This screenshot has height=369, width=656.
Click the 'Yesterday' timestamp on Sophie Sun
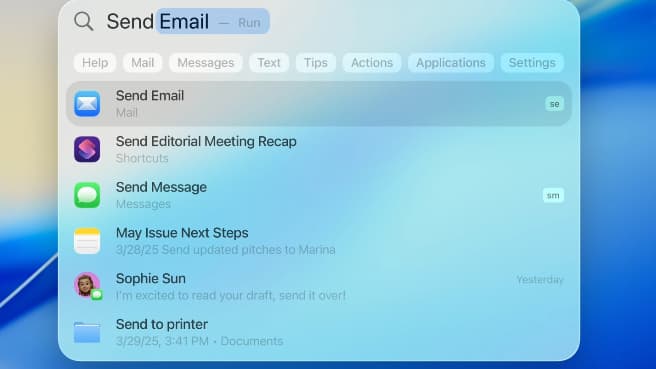540,279
